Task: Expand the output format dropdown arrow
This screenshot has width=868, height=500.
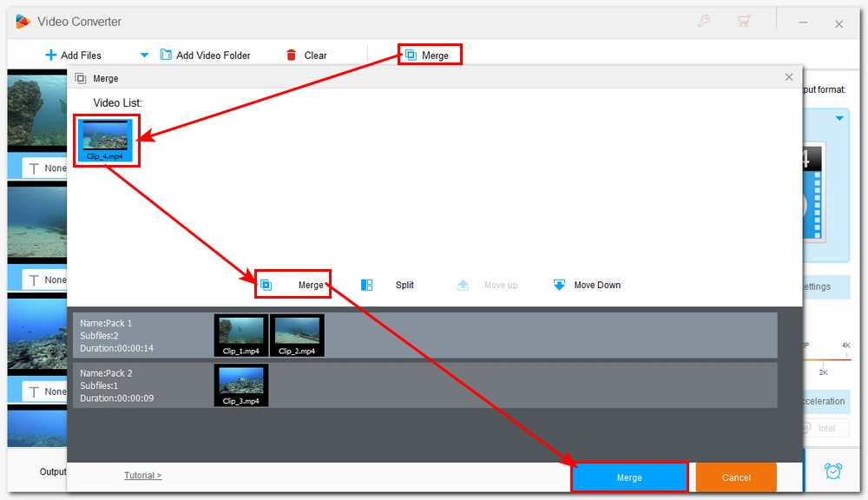Action: [x=839, y=118]
